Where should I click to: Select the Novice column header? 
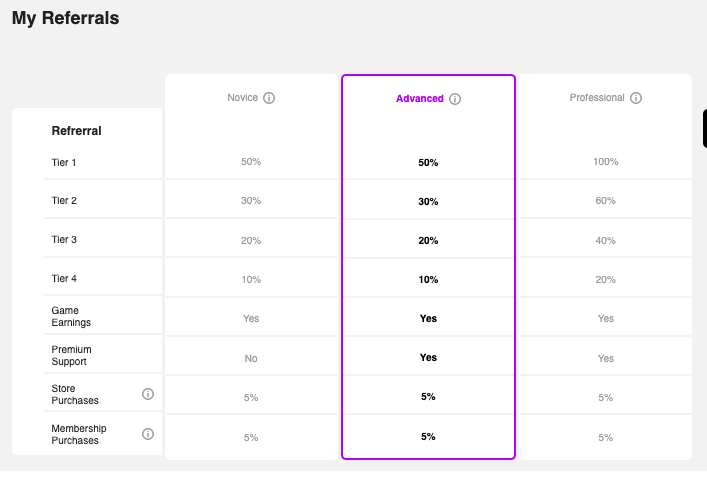coord(243,98)
